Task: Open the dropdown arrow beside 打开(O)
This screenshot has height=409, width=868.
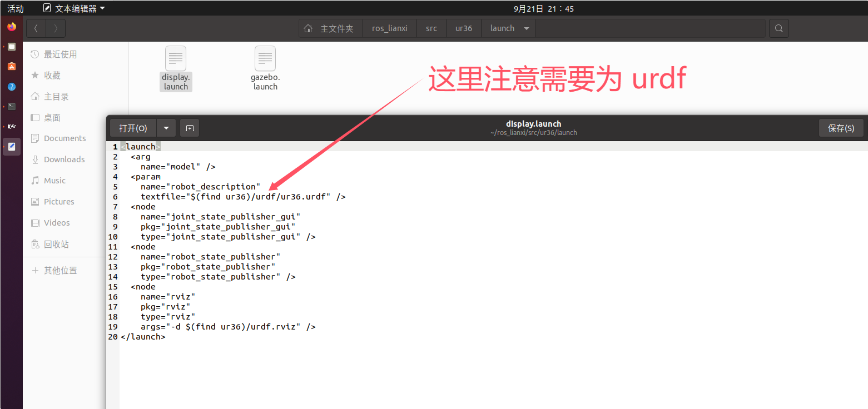Action: pos(166,128)
